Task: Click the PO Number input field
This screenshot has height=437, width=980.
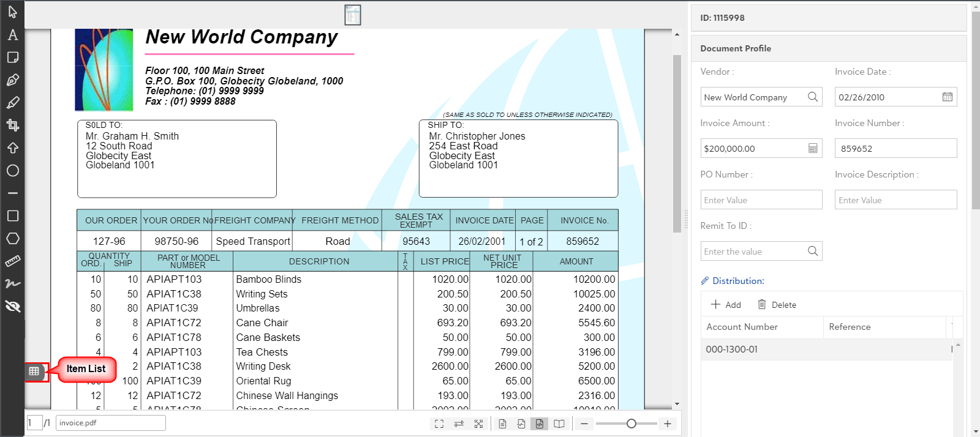Action: pyautogui.click(x=761, y=200)
